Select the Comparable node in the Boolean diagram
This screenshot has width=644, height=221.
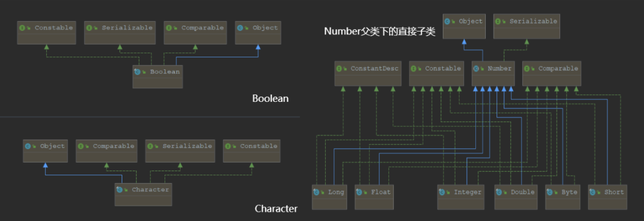coord(195,33)
